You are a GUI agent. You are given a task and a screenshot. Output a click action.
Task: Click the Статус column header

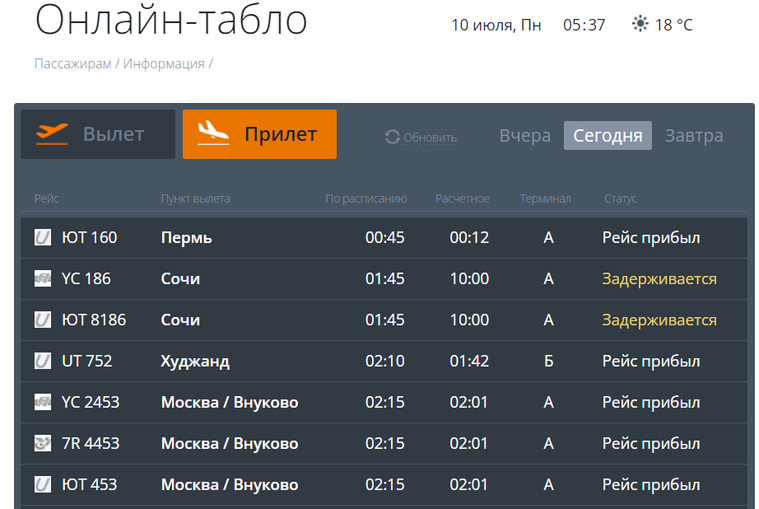[620, 198]
